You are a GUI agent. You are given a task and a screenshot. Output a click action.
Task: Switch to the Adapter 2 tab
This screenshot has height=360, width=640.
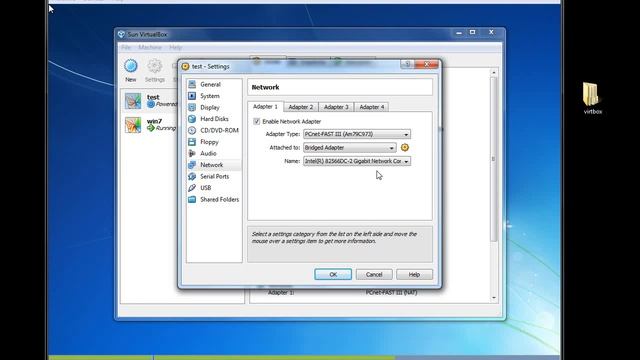(x=301, y=107)
